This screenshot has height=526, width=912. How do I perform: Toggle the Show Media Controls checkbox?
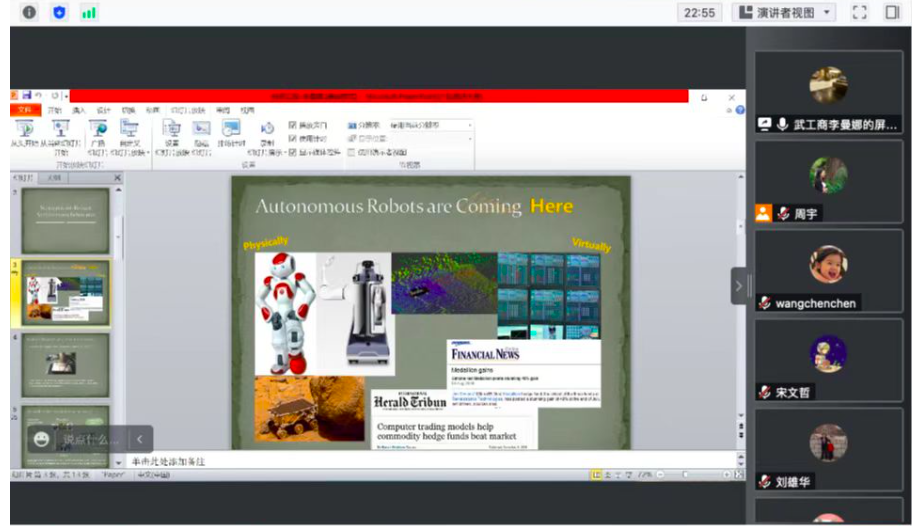(293, 152)
